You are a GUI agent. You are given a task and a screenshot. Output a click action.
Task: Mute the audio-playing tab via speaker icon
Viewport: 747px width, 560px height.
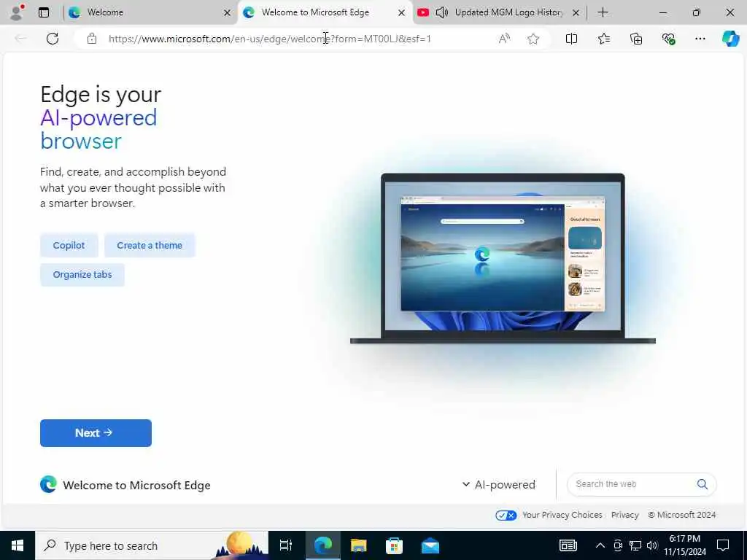441,12
